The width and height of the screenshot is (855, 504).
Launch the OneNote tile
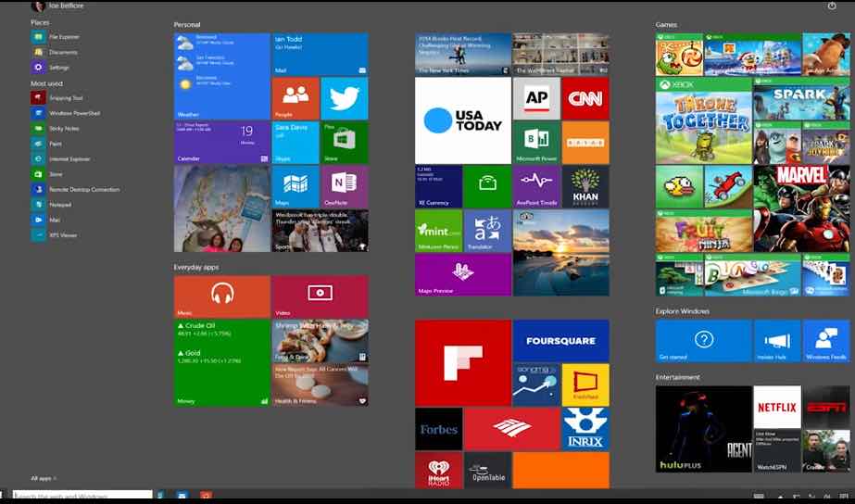345,186
